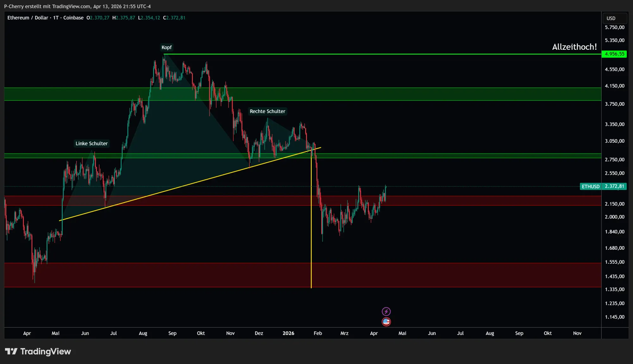The height and width of the screenshot is (364, 633).
Task: Toggle the Allzeithoch horizontal line
Action: pyautogui.click(x=380, y=54)
